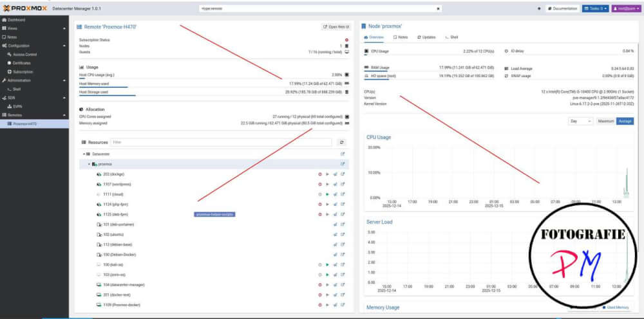This screenshot has height=319, width=644.
Task: Click the LXC icon of 202 (dockge)
Action: 99,174
